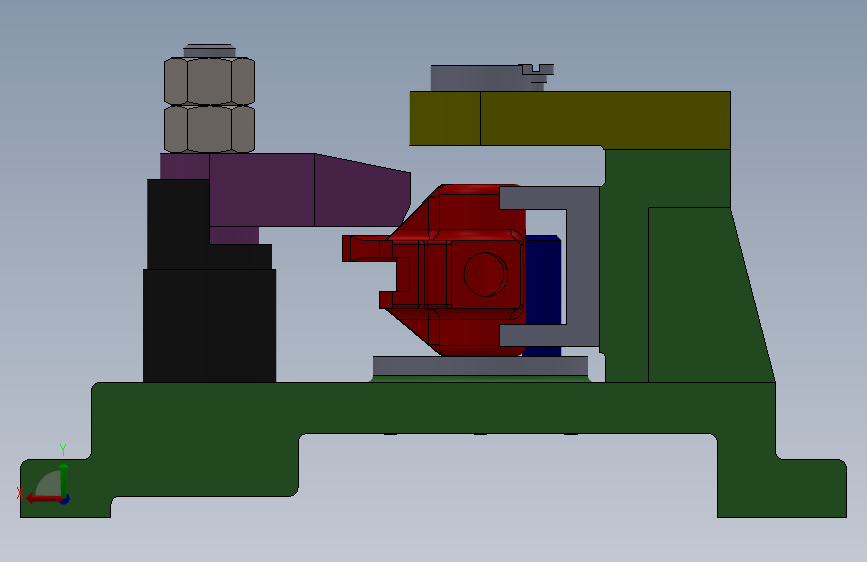867x562 pixels.
Task: Pick the threaded stud tip above the nuts
Action: click(x=210, y=50)
